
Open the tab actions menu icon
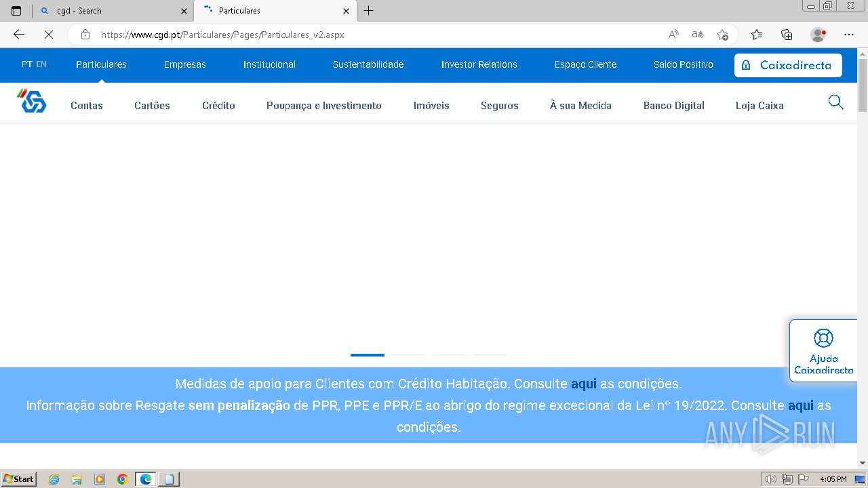pos(16,11)
